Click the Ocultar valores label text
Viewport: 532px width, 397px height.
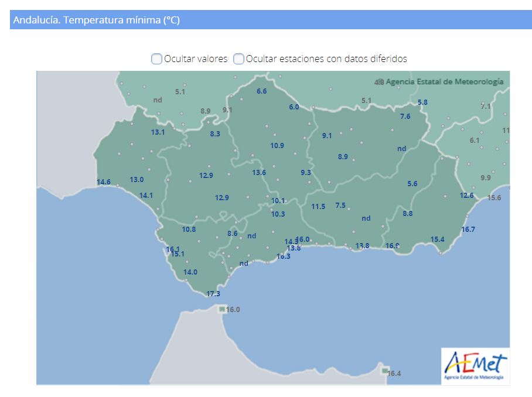point(196,59)
